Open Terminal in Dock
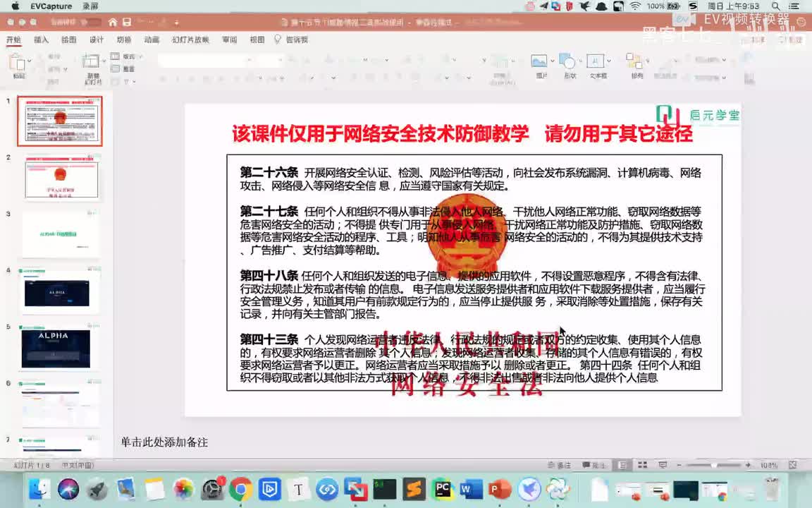 (x=384, y=489)
